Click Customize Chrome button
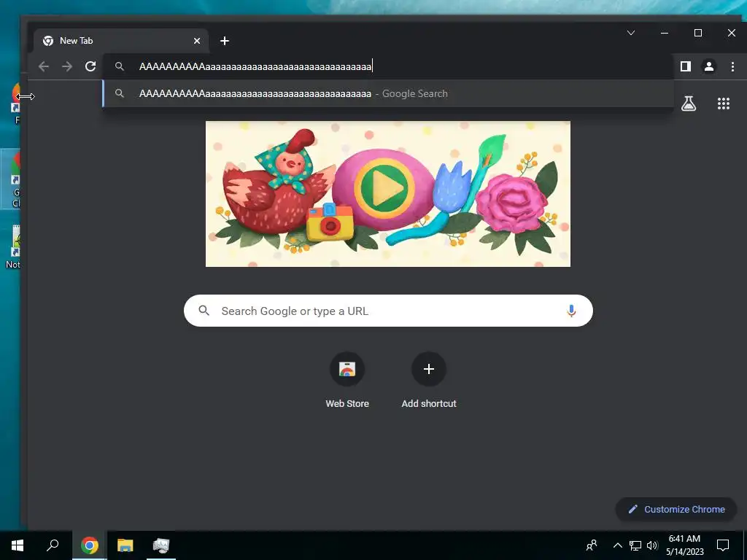The width and height of the screenshot is (747, 560). point(676,510)
